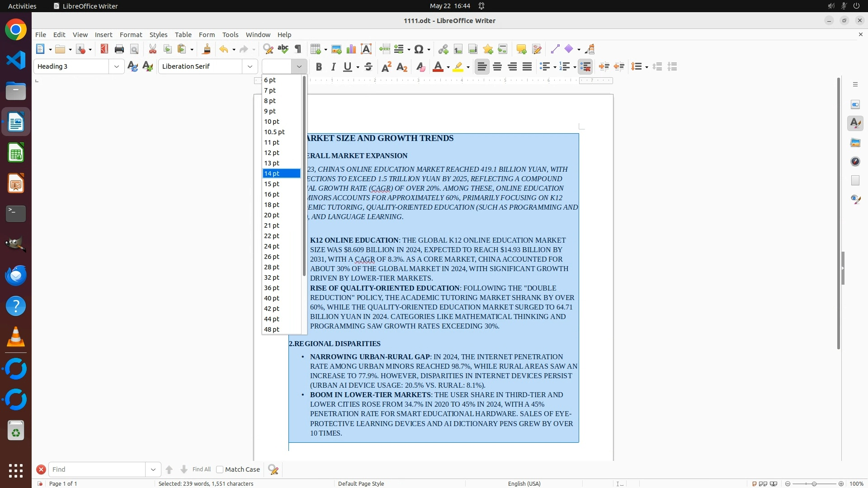
Task: Expand the font name dropdown arrow
Action: tap(250, 66)
